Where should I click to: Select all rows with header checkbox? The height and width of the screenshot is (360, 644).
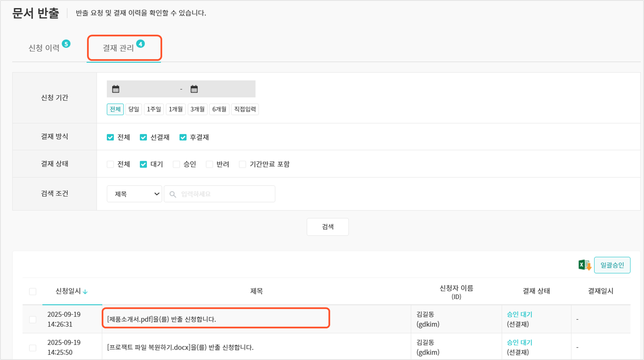tap(33, 292)
